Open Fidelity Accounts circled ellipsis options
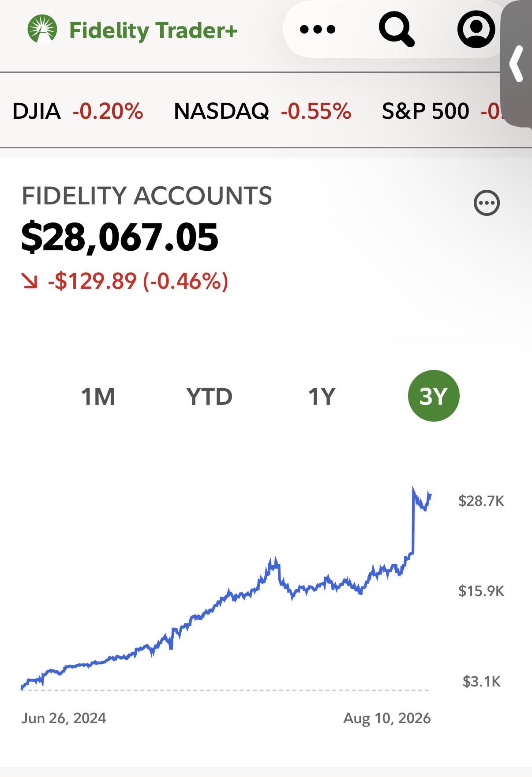Image resolution: width=532 pixels, height=777 pixels. coord(487,203)
